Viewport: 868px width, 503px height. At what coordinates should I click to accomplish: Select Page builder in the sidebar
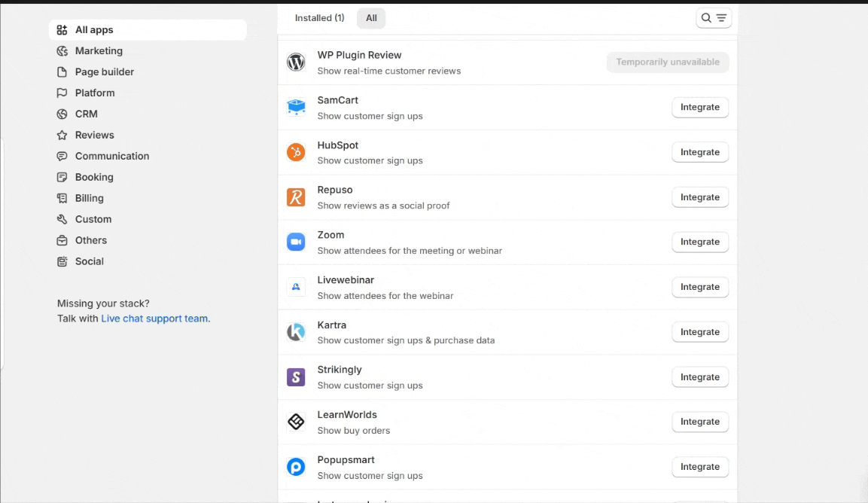coord(105,72)
